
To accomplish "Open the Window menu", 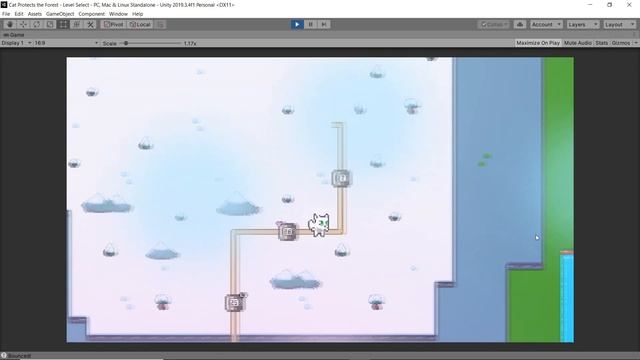I will coord(118,14).
